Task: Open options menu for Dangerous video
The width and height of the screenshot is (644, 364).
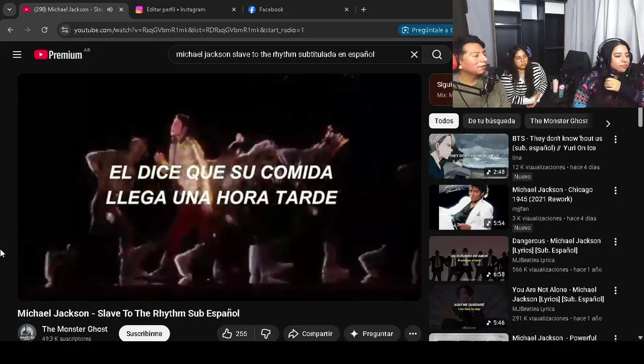Action: 615,242
